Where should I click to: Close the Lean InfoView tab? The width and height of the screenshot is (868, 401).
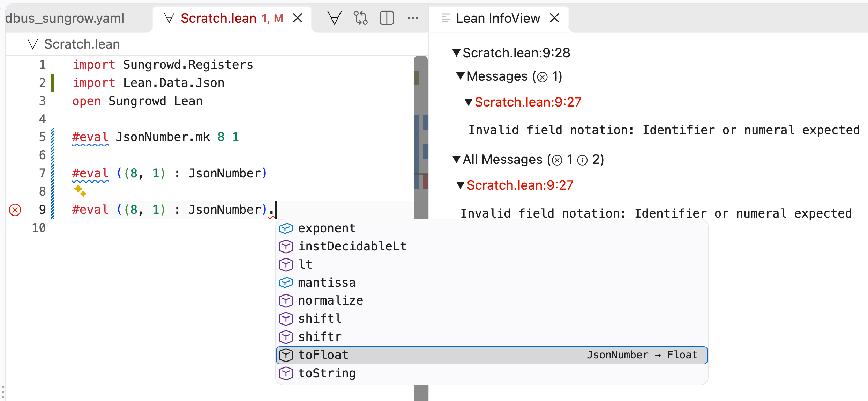tap(554, 18)
